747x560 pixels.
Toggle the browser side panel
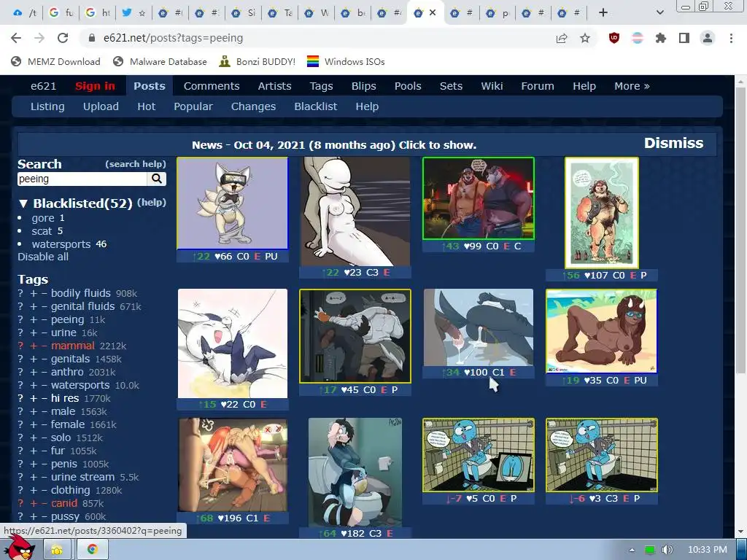pyautogui.click(x=684, y=38)
